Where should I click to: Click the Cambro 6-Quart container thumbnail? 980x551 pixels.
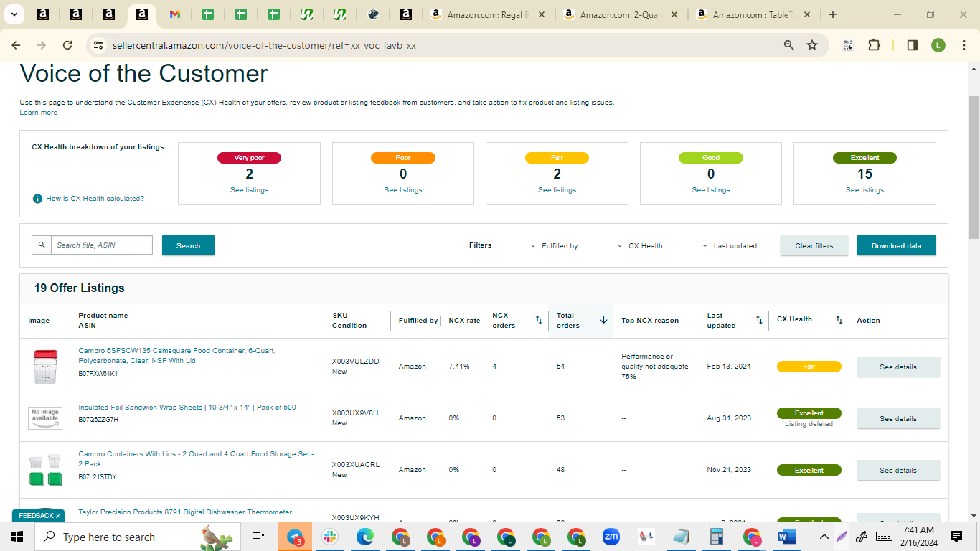click(44, 367)
